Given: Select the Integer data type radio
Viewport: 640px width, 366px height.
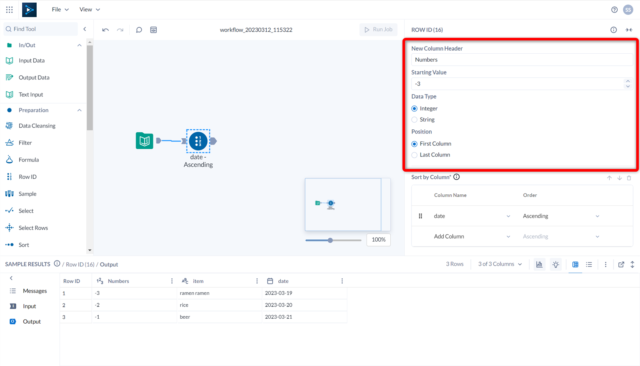Looking at the screenshot, I should click(x=414, y=109).
